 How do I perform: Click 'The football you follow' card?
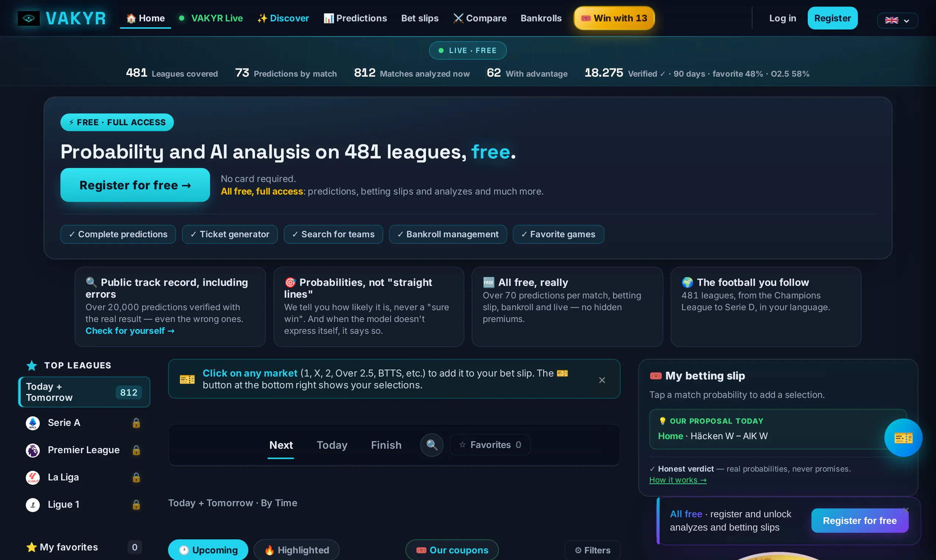pos(766,307)
